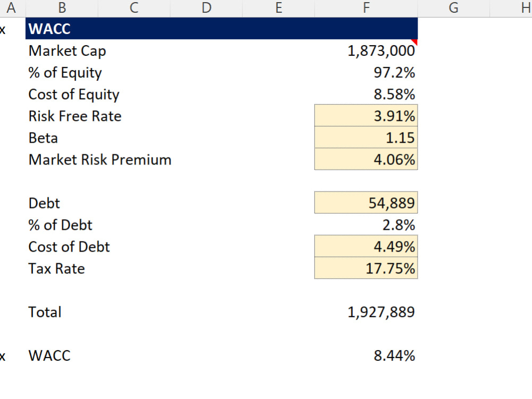This screenshot has width=532, height=399.
Task: Click the Cost of Debt label
Action: (x=69, y=247)
